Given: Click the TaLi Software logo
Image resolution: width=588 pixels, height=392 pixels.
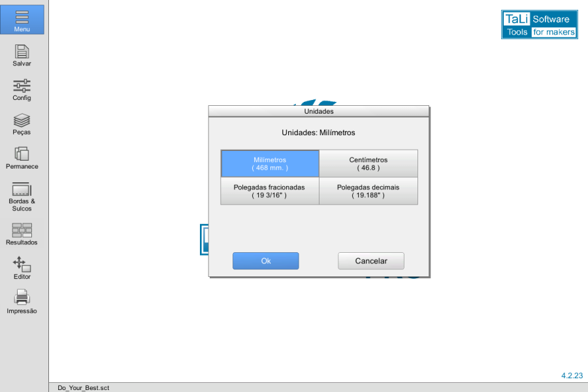Looking at the screenshot, I should point(539,24).
